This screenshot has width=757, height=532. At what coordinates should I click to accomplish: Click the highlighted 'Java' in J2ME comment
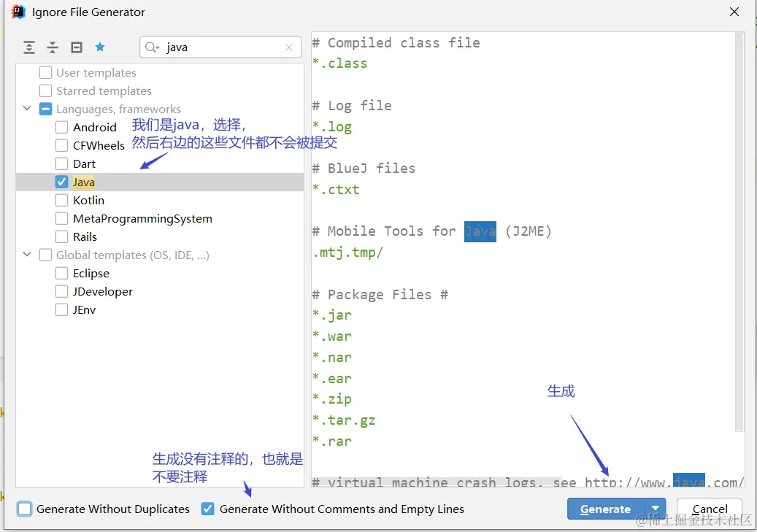click(x=480, y=231)
